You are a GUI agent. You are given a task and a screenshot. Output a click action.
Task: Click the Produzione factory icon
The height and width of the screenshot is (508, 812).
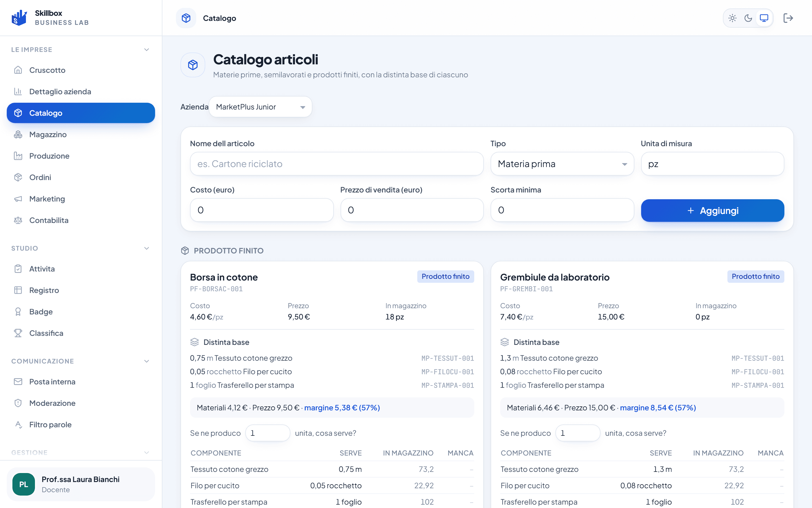pos(18,156)
